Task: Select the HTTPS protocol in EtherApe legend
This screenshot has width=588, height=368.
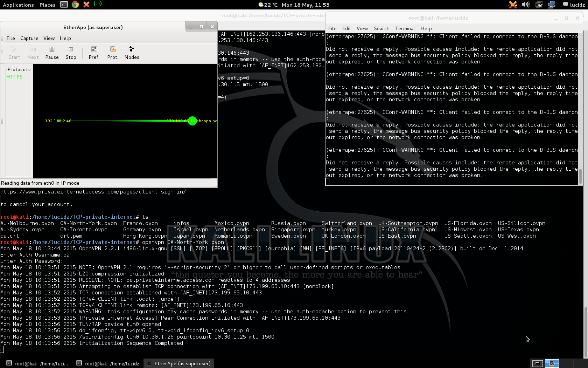Action: tap(14, 77)
